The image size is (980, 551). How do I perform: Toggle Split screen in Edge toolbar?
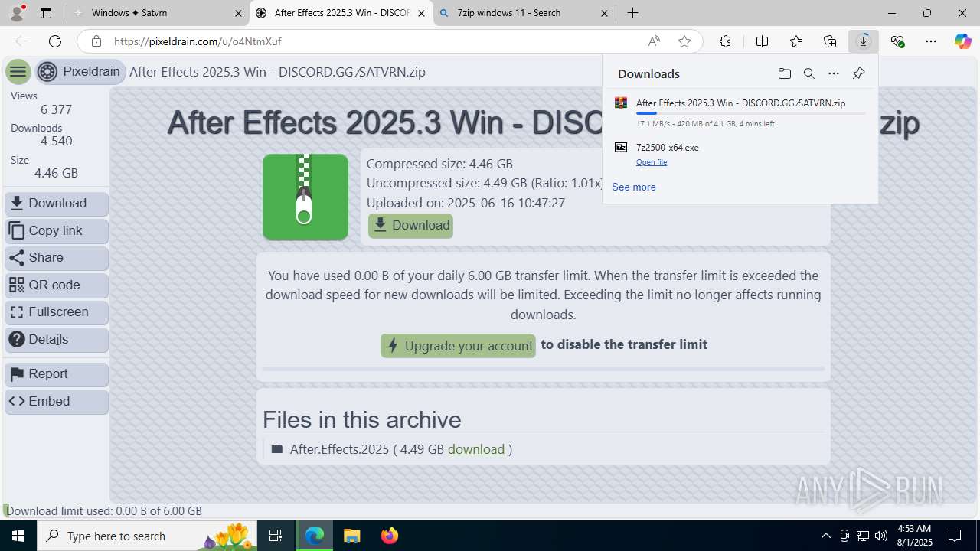coord(762,41)
